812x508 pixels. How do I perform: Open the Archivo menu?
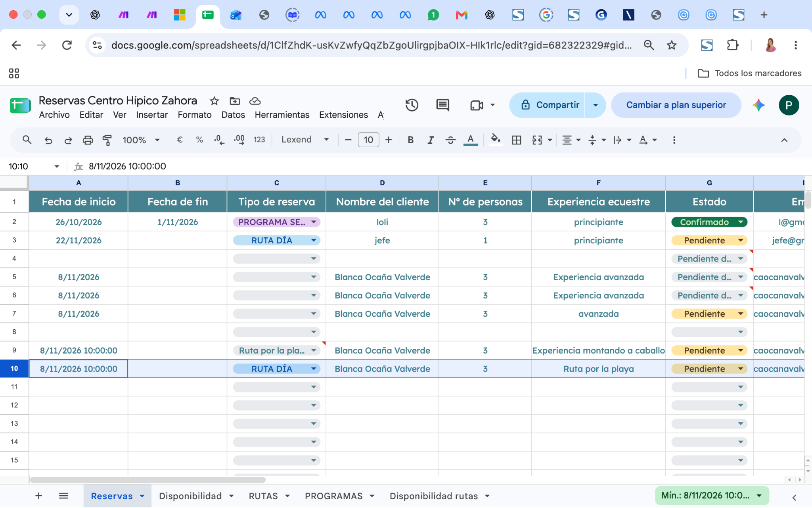click(x=54, y=115)
